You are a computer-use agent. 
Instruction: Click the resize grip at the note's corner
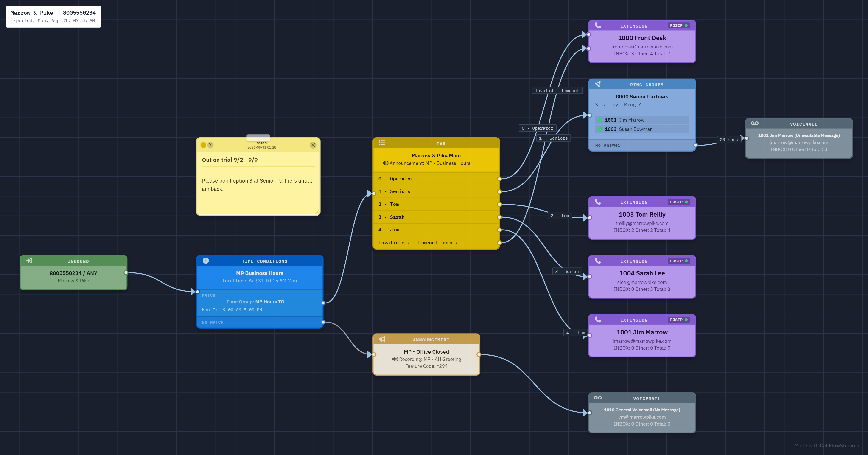tap(317, 212)
